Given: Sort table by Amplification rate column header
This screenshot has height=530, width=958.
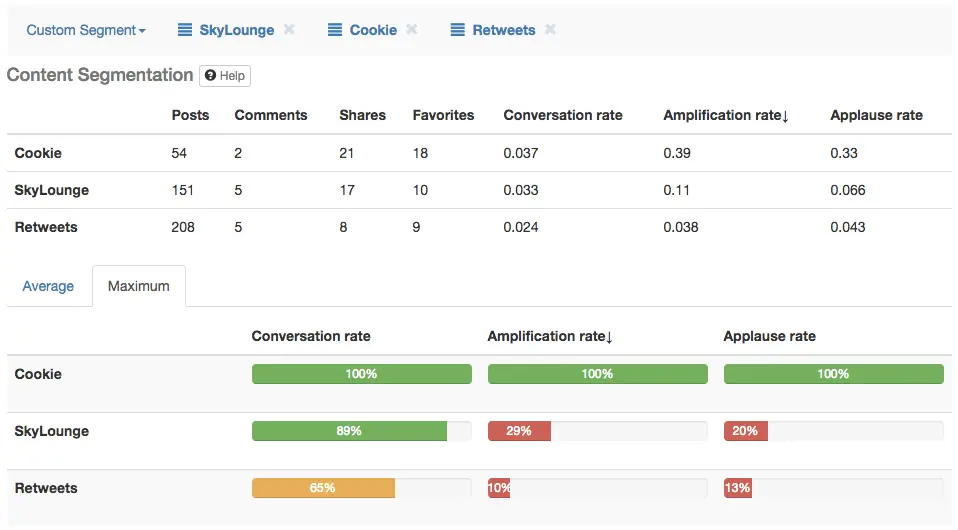Looking at the screenshot, I should (x=726, y=115).
